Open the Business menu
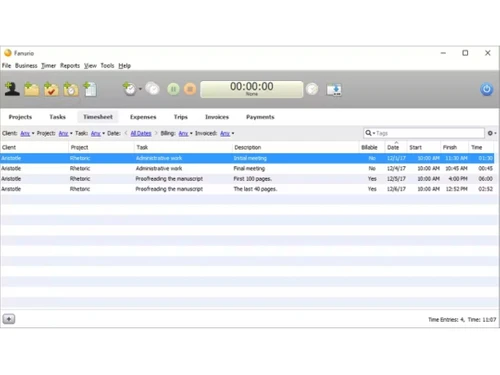Screen dimensions: 500x375 pyautogui.click(x=26, y=66)
